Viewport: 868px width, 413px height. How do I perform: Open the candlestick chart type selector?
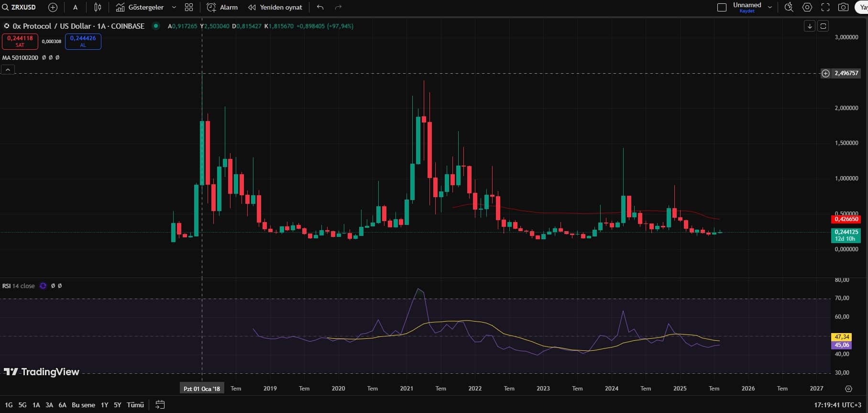pos(98,7)
